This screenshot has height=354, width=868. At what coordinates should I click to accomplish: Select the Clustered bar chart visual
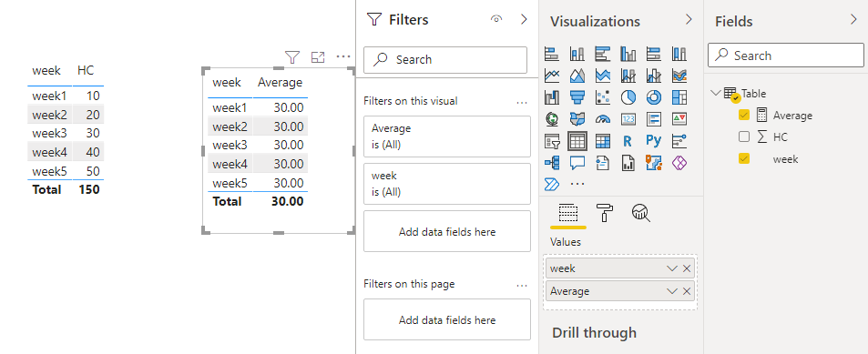(602, 54)
